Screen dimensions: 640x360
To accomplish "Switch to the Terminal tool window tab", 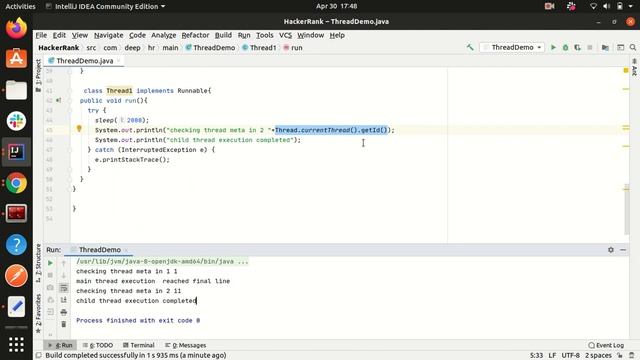I will (138, 345).
